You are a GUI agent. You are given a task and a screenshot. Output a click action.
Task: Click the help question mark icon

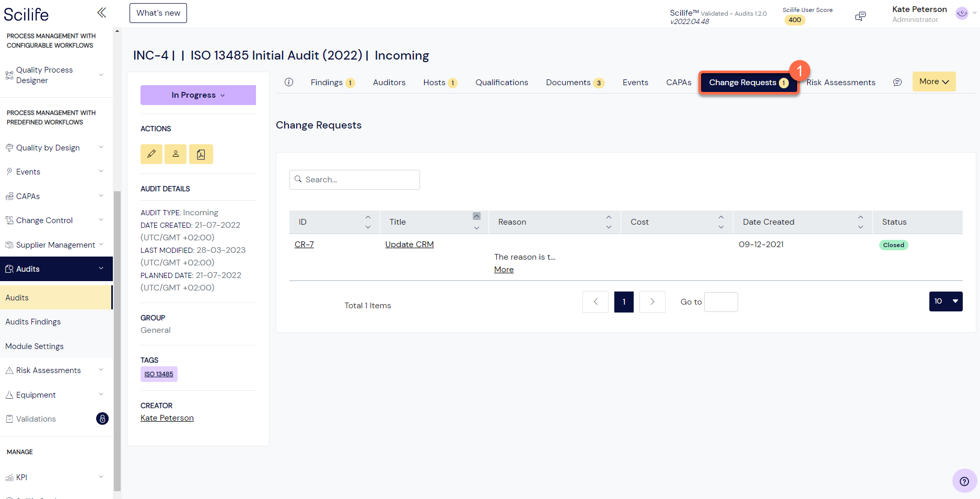pos(964,481)
